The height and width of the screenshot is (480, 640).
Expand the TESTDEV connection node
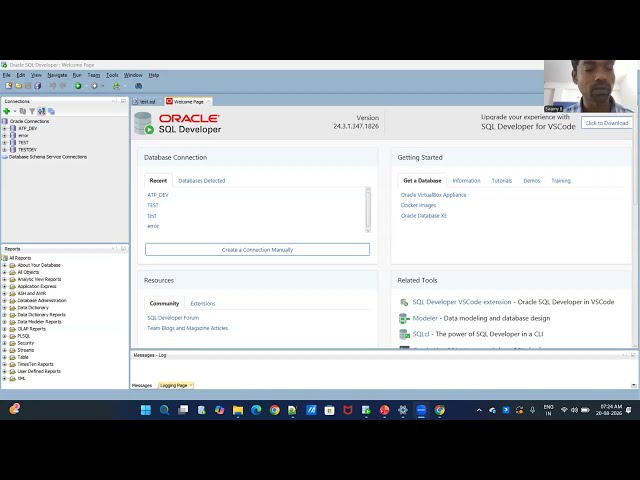(4, 149)
